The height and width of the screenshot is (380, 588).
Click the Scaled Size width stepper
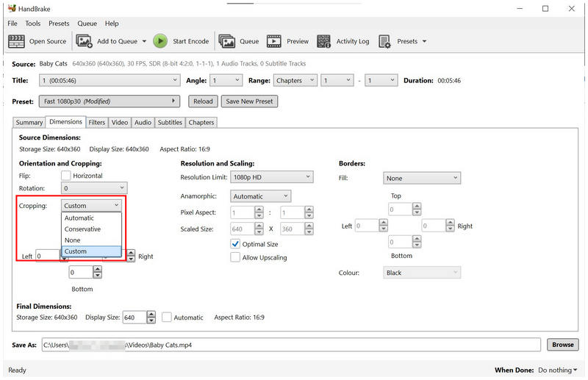click(259, 229)
